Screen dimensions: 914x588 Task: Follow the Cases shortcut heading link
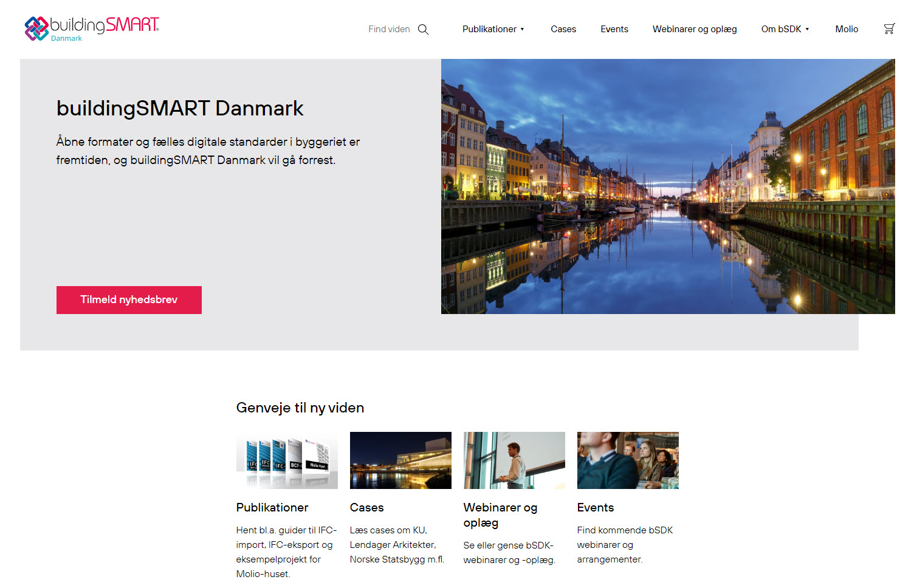pos(366,508)
